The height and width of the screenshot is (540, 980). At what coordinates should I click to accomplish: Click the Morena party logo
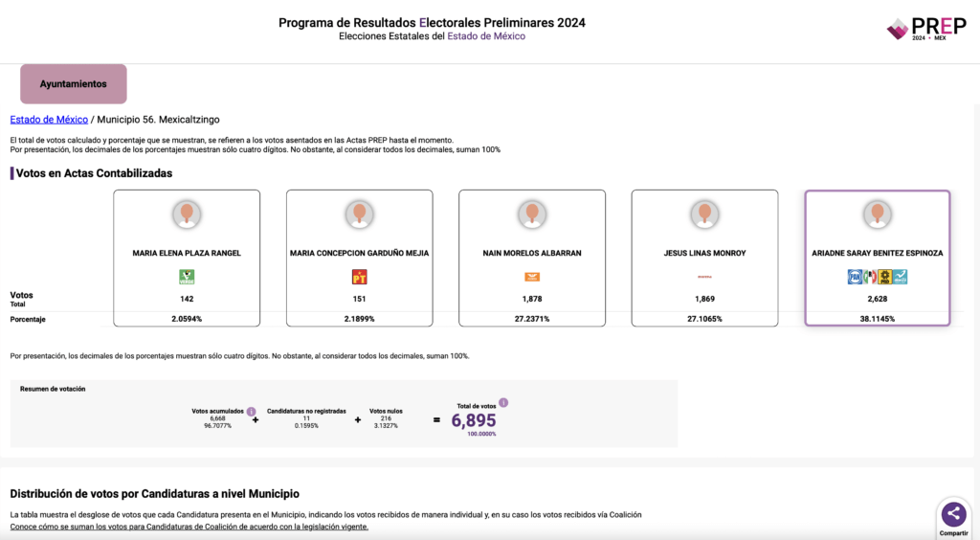tap(704, 278)
